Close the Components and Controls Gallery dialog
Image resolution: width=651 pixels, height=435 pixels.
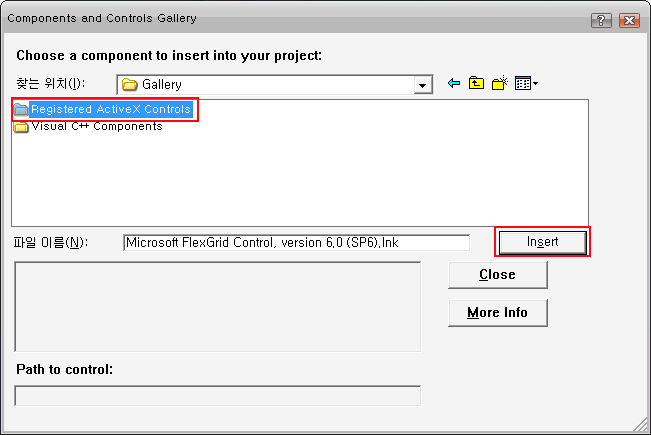[x=629, y=20]
